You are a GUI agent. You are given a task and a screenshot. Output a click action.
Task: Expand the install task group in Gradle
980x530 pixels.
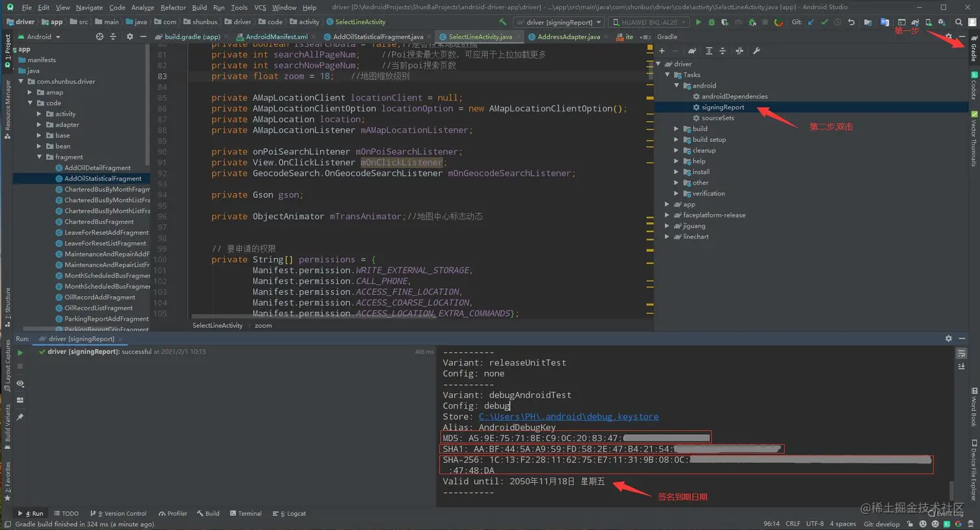point(677,172)
